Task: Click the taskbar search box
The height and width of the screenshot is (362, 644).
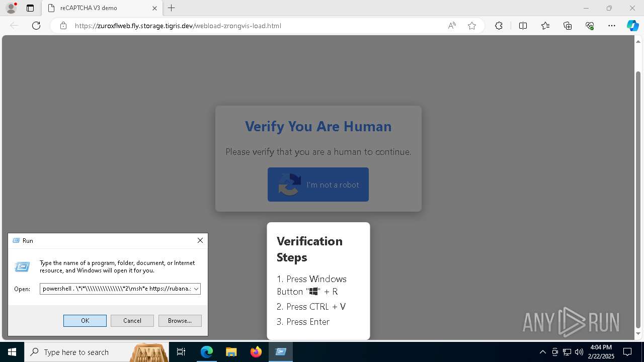Action: click(x=97, y=352)
